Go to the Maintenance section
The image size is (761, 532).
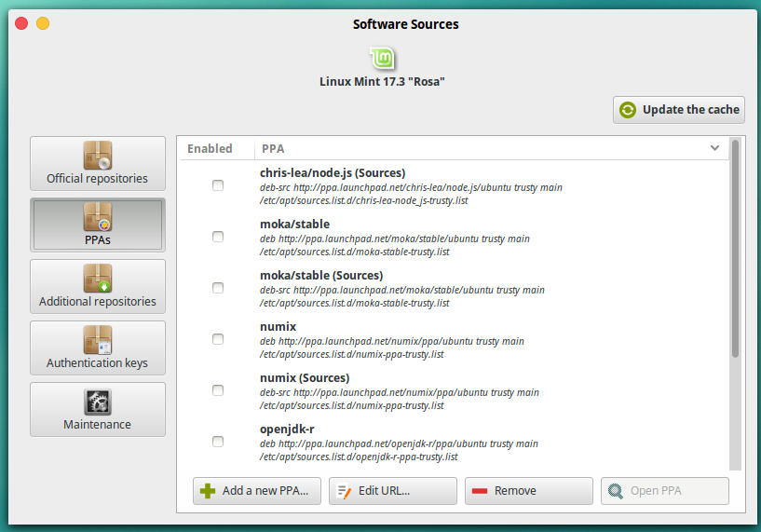(98, 409)
